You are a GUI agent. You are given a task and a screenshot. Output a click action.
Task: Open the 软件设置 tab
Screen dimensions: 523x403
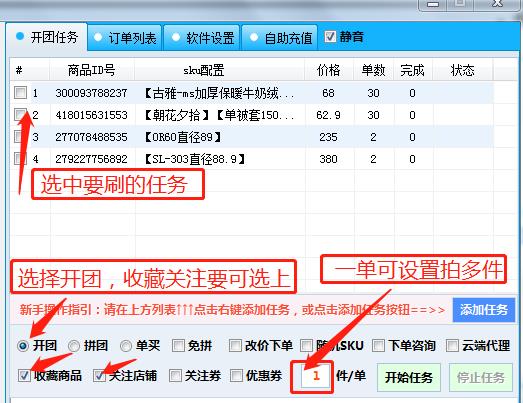tap(202, 38)
